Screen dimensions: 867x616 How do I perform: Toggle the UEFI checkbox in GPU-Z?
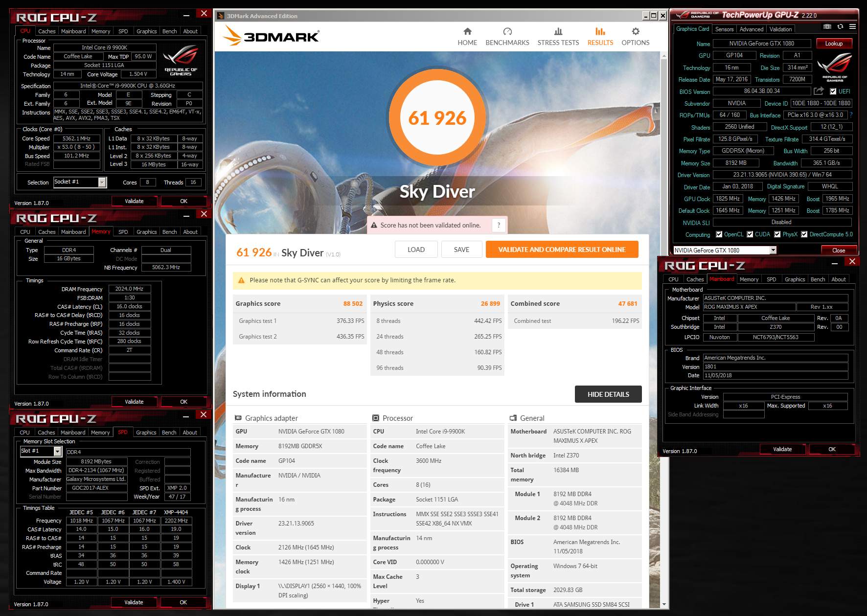[x=833, y=91]
